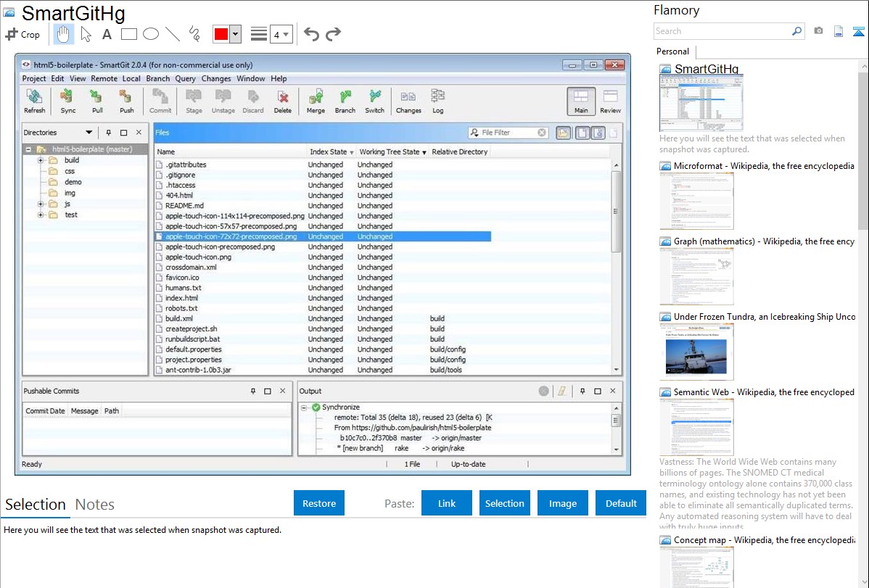Choose the freehand drawing tool
Viewport: 869px width, 588px height.
[194, 34]
